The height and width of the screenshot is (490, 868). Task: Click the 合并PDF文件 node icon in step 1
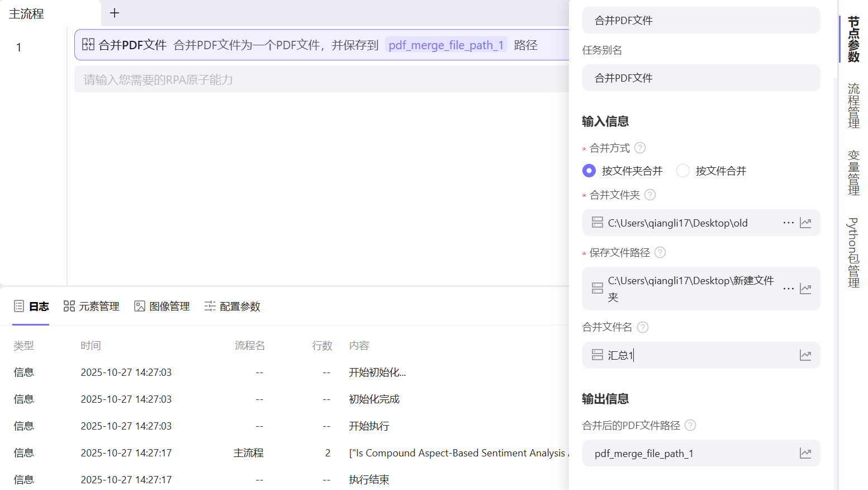click(x=88, y=44)
